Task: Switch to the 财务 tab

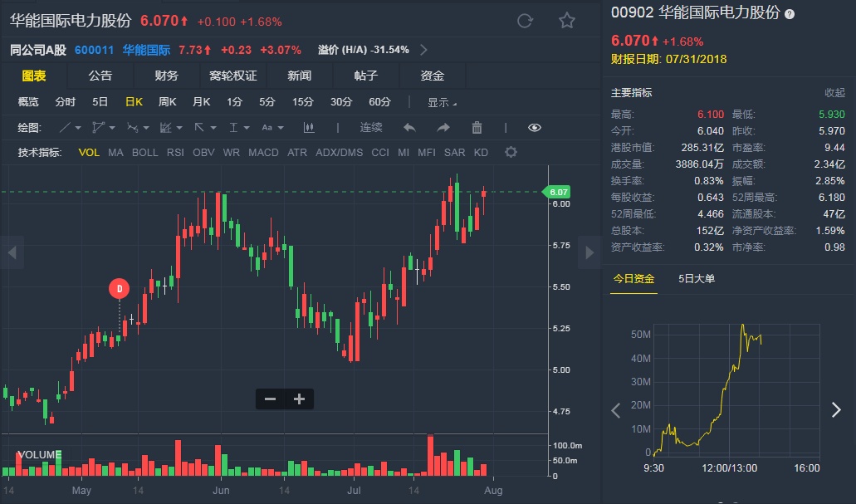Action: (x=166, y=76)
